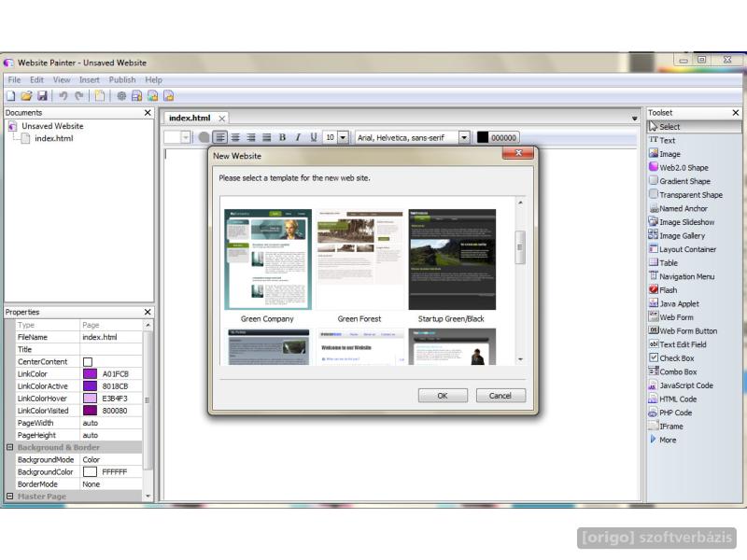The width and height of the screenshot is (747, 560).
Task: Collapse the Master Page section
Action: click(x=9, y=497)
